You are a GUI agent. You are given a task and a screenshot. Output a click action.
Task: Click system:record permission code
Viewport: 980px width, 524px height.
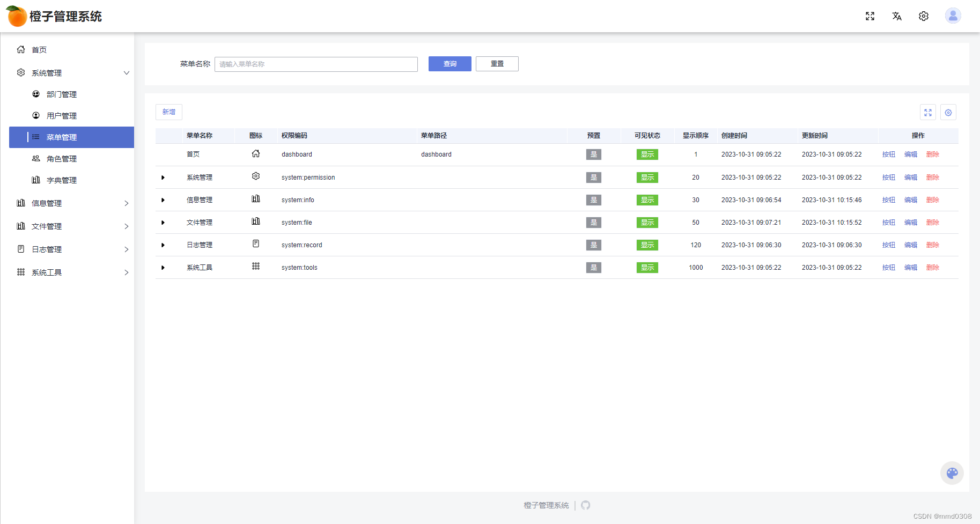[302, 245]
